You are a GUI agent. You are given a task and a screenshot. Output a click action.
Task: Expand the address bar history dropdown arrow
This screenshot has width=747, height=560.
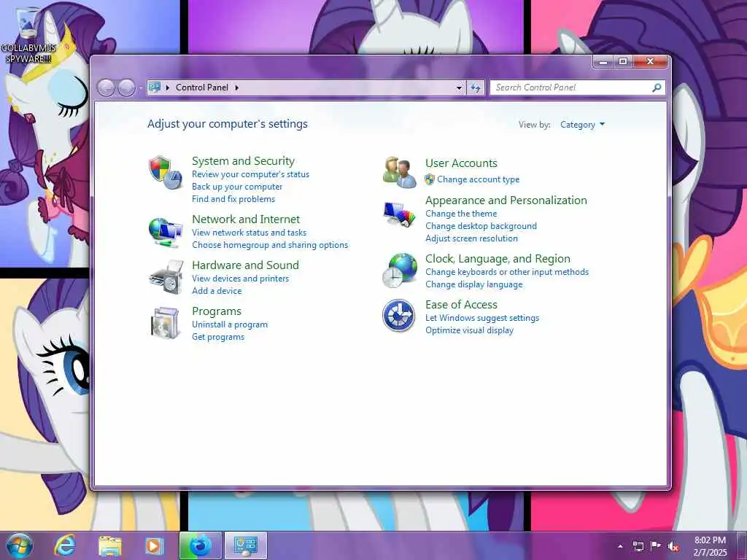click(459, 87)
